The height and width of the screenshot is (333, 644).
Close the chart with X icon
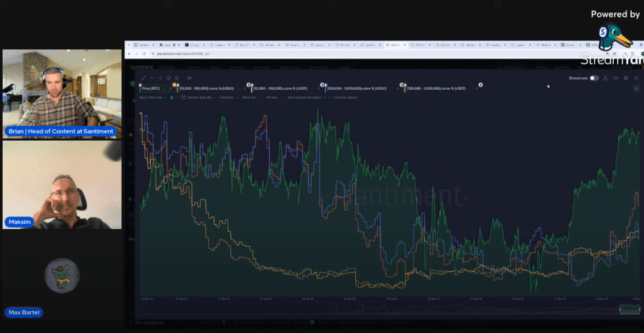pos(636,78)
